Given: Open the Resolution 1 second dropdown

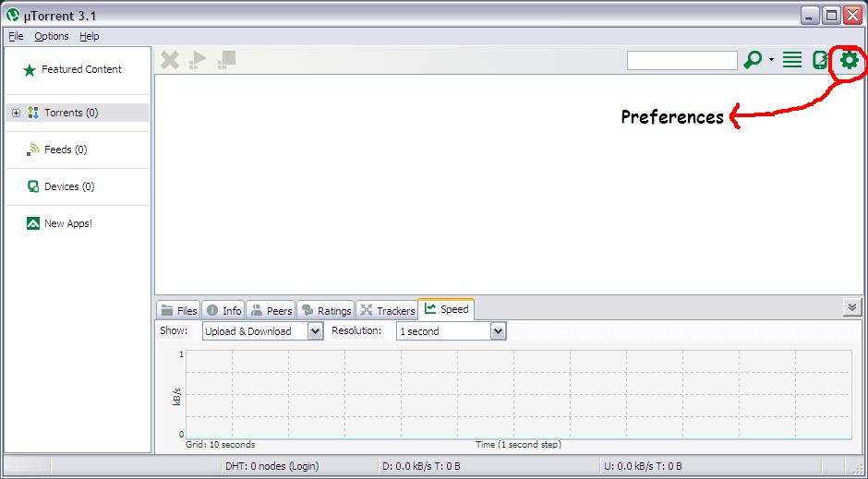Looking at the screenshot, I should 452,331.
